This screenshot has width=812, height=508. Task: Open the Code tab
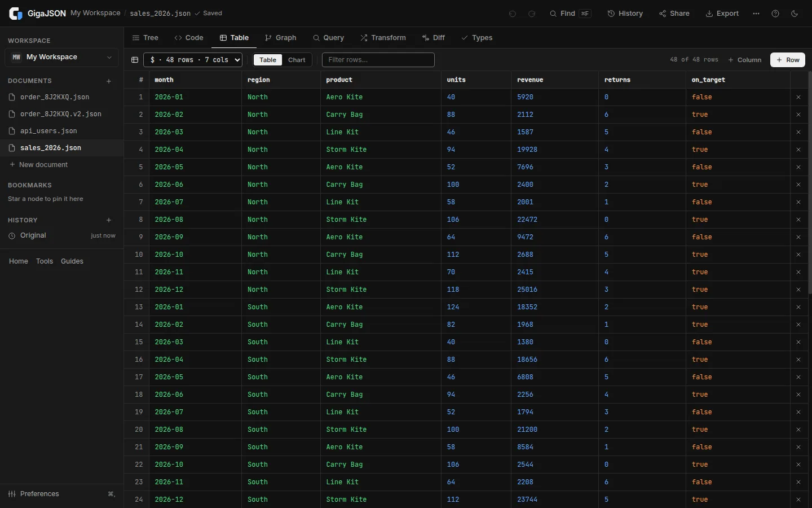pos(189,38)
